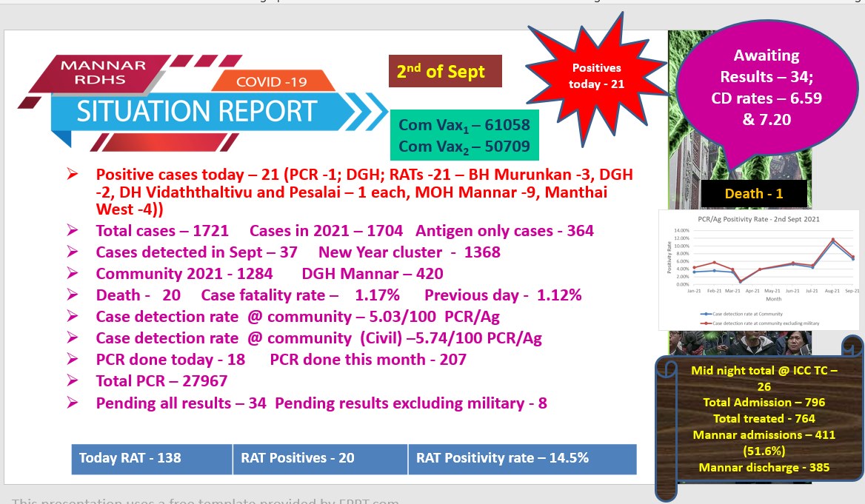The height and width of the screenshot is (504, 865).
Task: Select the RAT Positives - 20 cell
Action: (x=320, y=459)
